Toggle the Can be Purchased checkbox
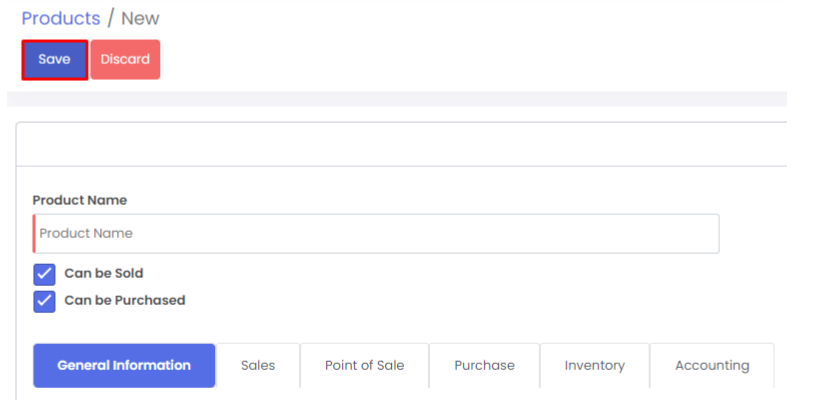Viewport: 814px width, 410px height. (x=44, y=301)
